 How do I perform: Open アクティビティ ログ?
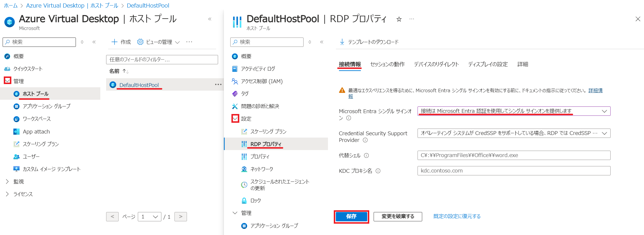point(258,69)
